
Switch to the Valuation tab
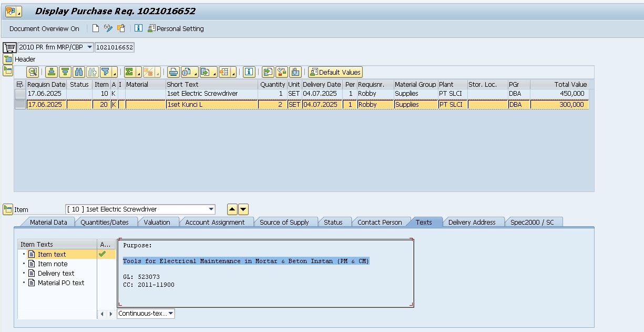coord(157,222)
